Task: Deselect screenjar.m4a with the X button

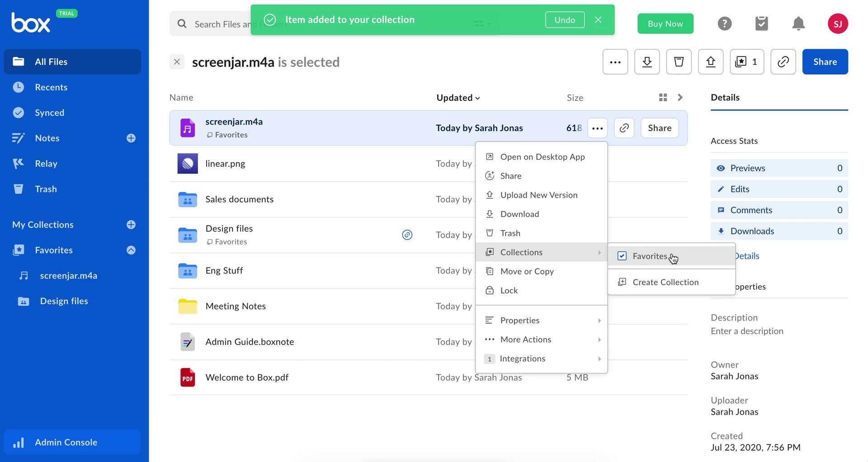Action: [177, 62]
